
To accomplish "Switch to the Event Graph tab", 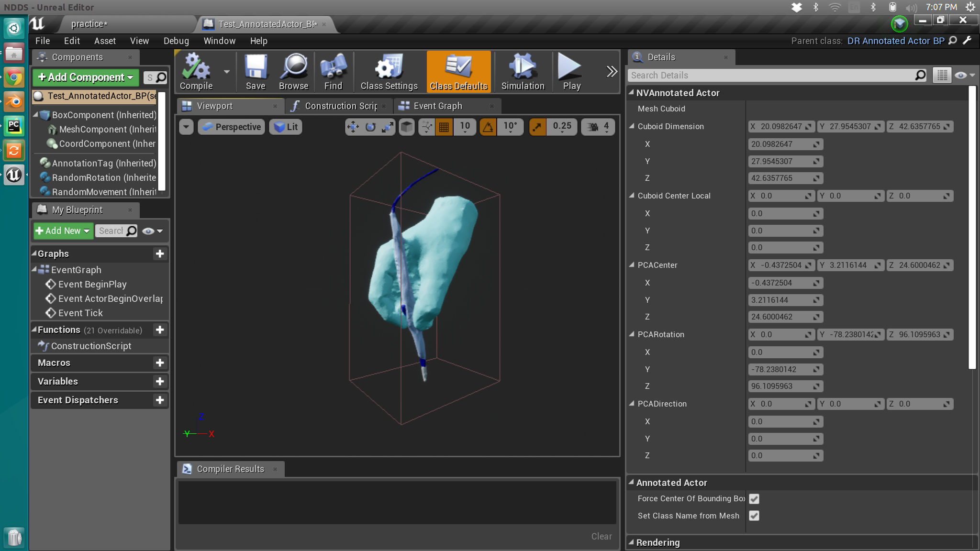I will click(437, 106).
